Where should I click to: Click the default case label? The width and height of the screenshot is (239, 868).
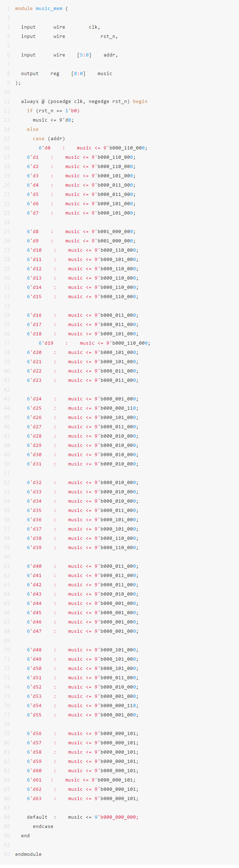tap(37, 817)
